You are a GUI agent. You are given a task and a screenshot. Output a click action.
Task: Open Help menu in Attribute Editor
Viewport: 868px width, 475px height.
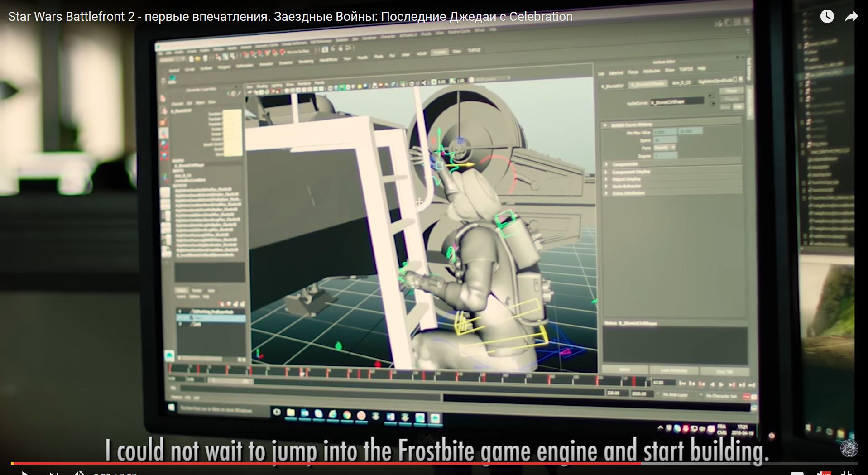click(701, 68)
